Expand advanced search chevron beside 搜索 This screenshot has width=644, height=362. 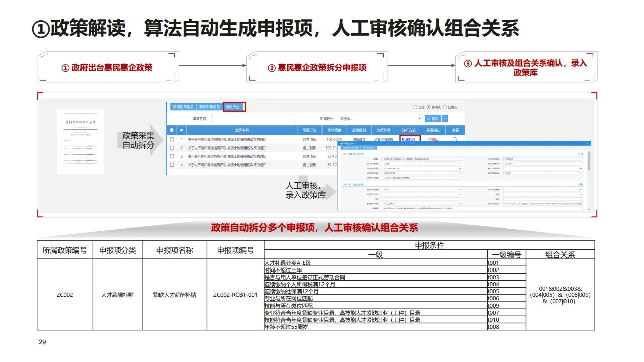click(x=445, y=118)
